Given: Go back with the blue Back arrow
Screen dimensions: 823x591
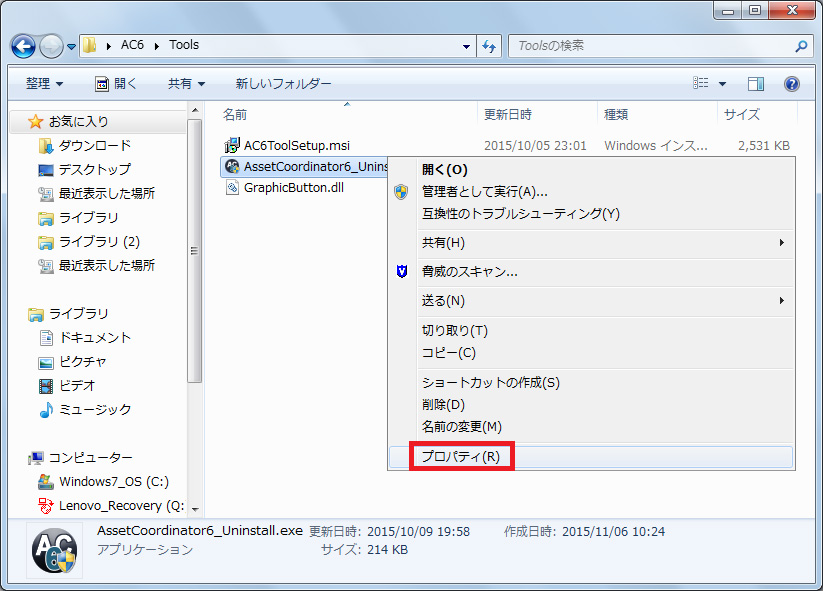Looking at the screenshot, I should 23,46.
